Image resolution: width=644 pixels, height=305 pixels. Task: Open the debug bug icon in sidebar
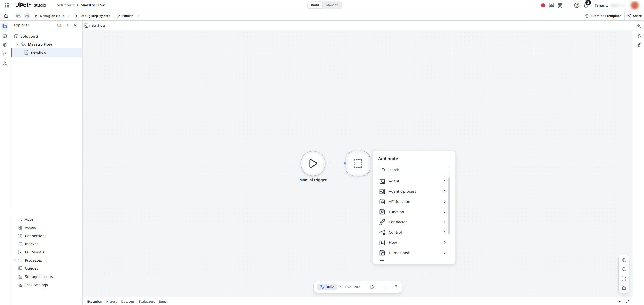click(x=5, y=45)
